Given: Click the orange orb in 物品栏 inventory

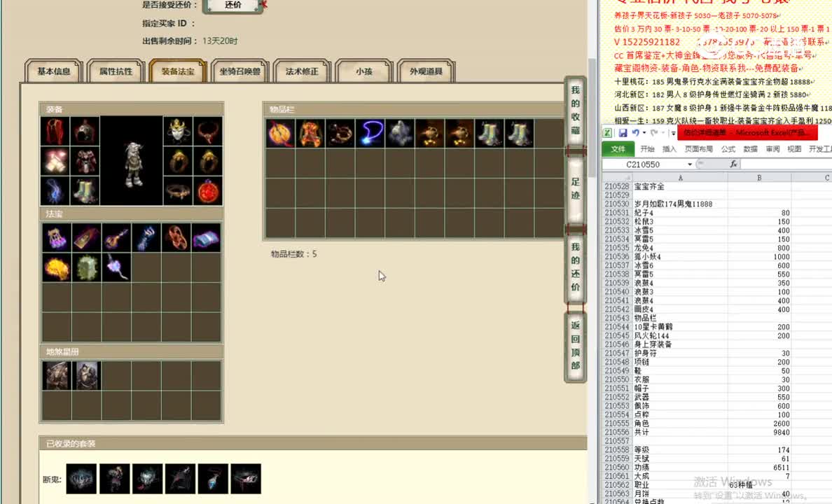Looking at the screenshot, I should pyautogui.click(x=280, y=133).
